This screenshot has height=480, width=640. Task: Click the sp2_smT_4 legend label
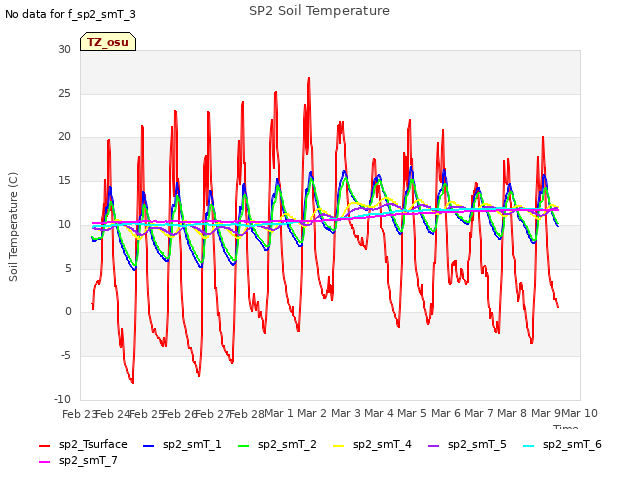(x=382, y=444)
